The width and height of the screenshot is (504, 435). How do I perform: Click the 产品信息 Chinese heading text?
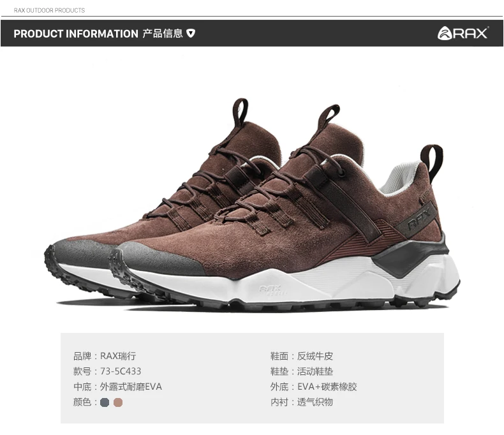(x=163, y=33)
